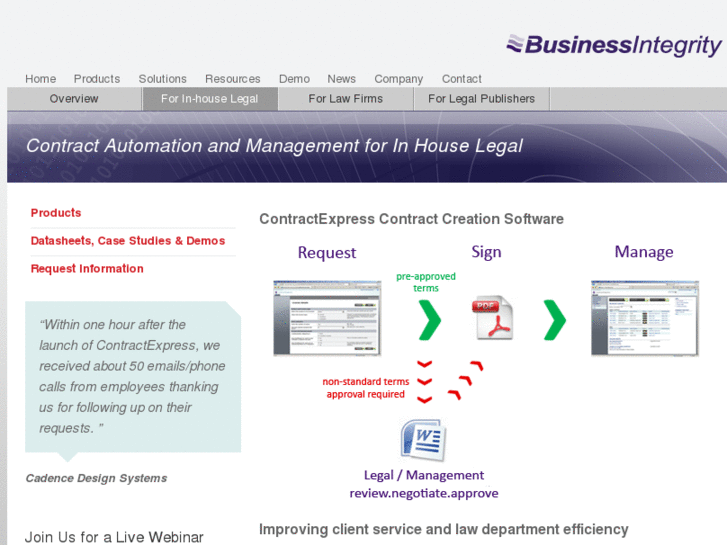Click the Legal / Management caption
Screen dimensions: 727x545
pos(424,475)
